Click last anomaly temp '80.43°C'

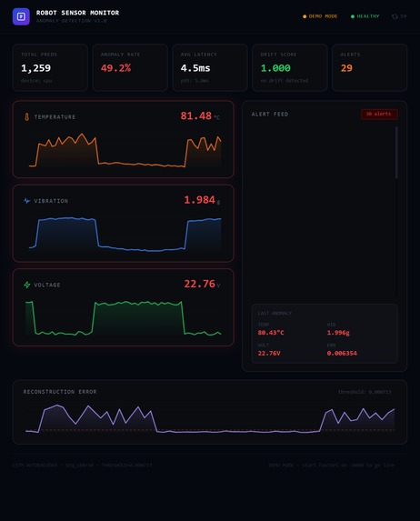(x=271, y=333)
